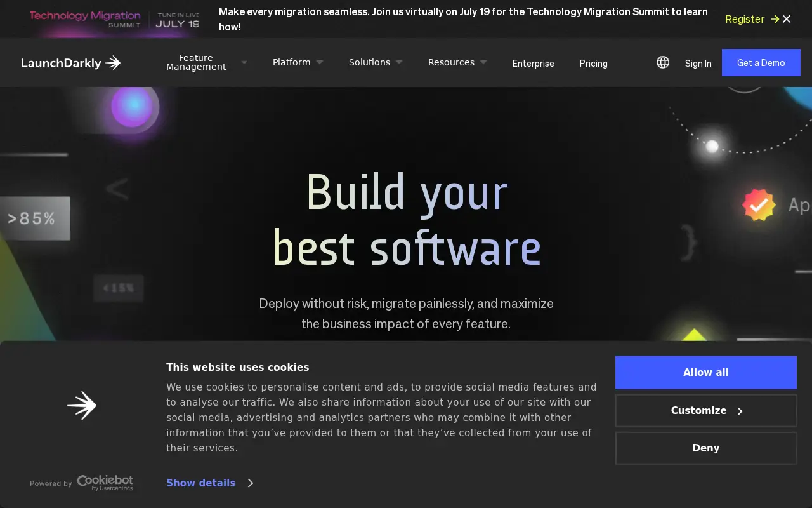
Task: Register for the Technology Migration Summit
Action: [x=752, y=19]
